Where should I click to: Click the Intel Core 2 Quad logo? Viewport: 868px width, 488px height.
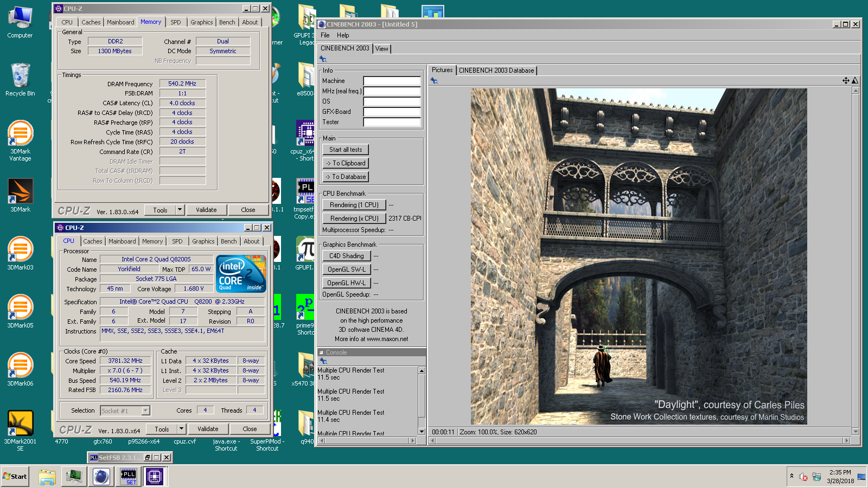241,274
